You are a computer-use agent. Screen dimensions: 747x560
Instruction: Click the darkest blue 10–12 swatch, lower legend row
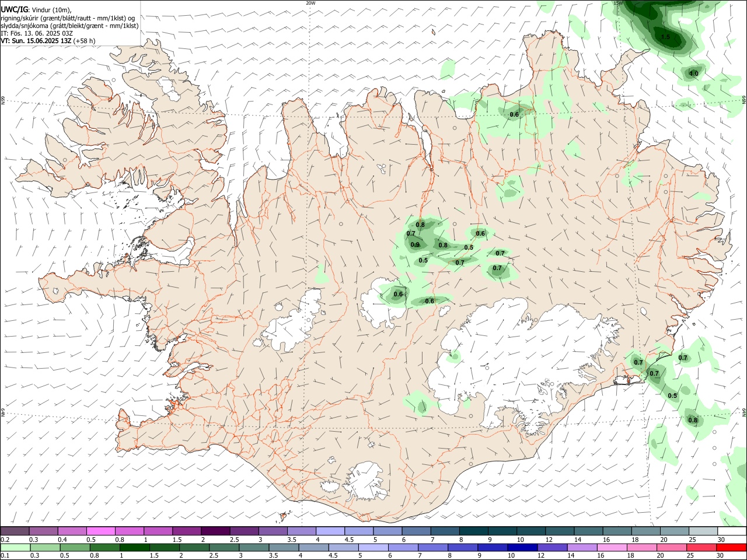click(522, 547)
